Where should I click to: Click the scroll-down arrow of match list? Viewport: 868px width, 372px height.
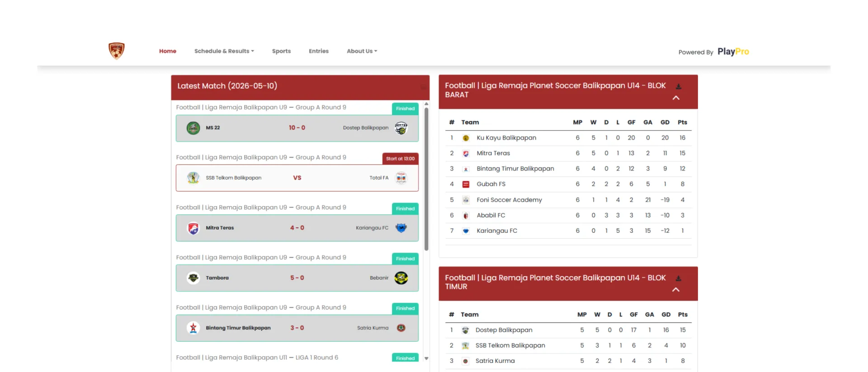pyautogui.click(x=426, y=358)
